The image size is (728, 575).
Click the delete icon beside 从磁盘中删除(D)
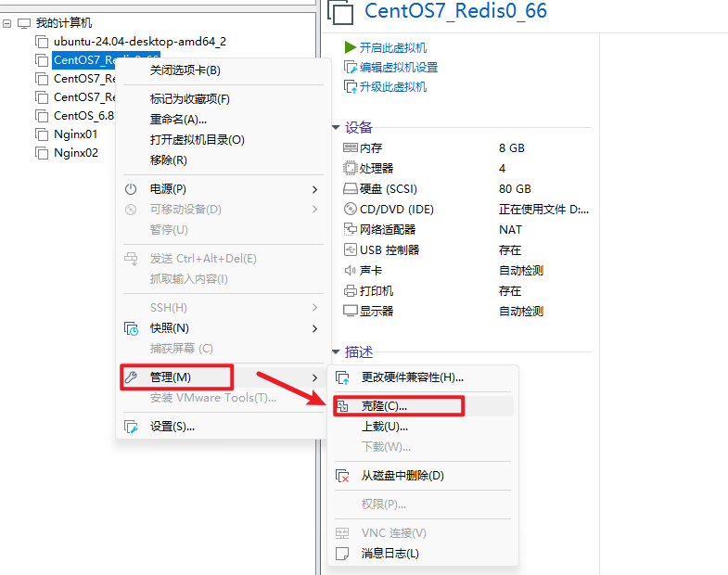point(342,476)
